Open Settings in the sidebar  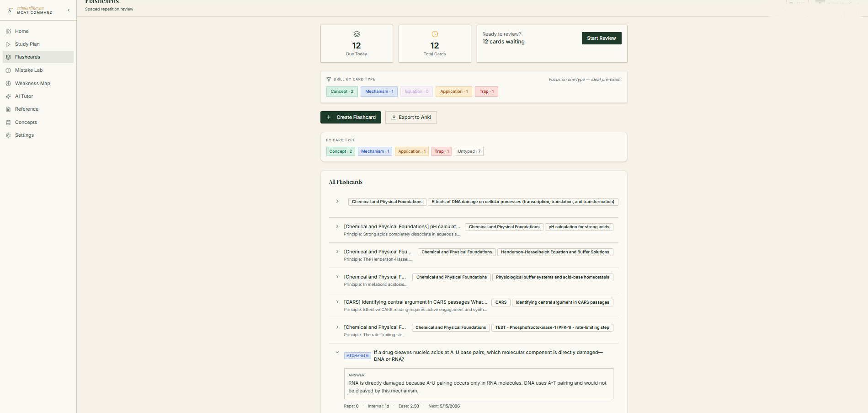(38, 135)
